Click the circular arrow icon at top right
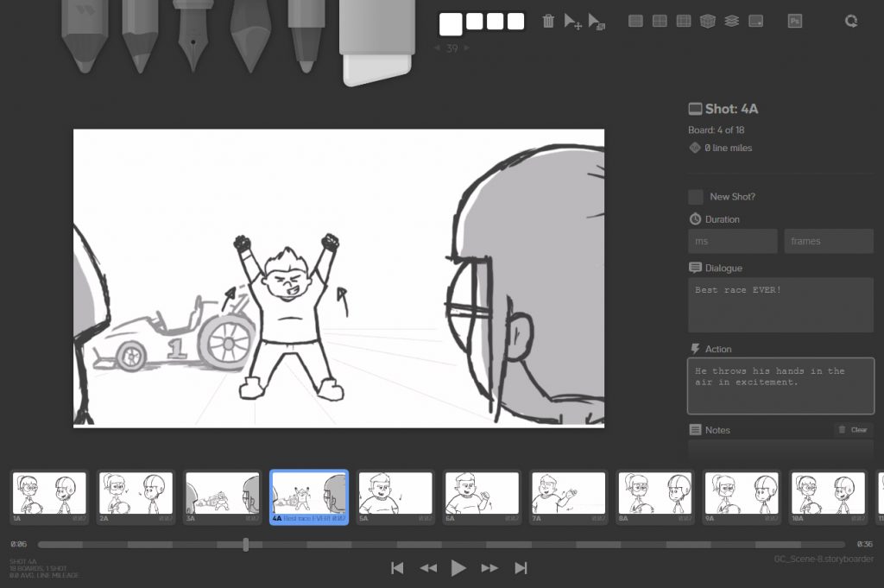The image size is (884, 588). tap(851, 22)
